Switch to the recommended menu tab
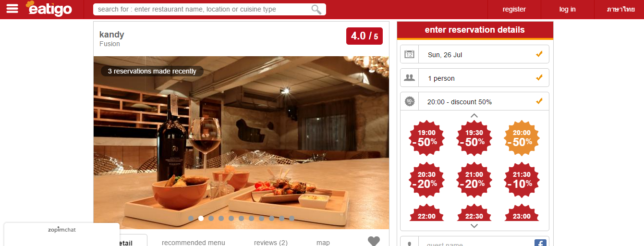The width and height of the screenshot is (644, 246). tap(193, 243)
